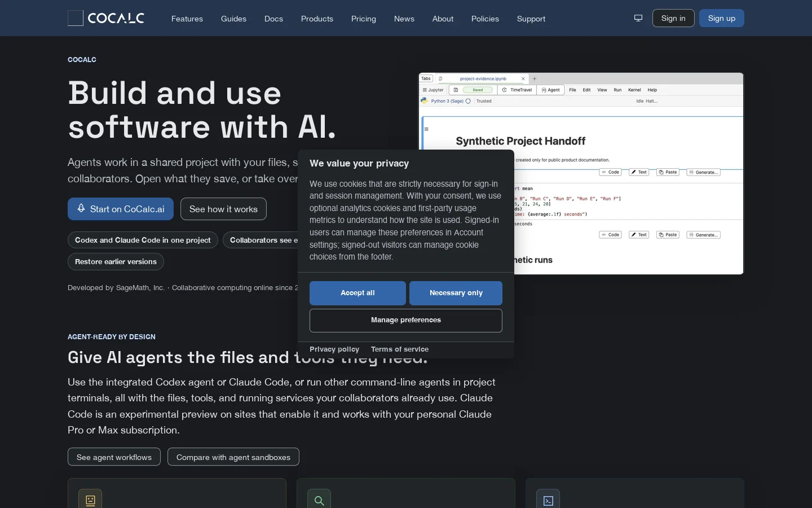Click 'Build and use software with AI.' headline
This screenshot has height=508, width=812.
coord(202,110)
